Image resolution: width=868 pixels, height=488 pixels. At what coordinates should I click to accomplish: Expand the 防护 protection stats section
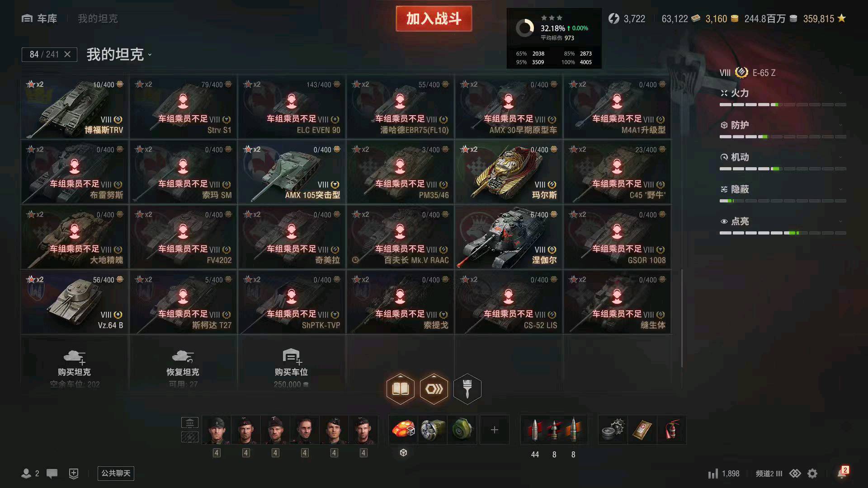coord(783,125)
